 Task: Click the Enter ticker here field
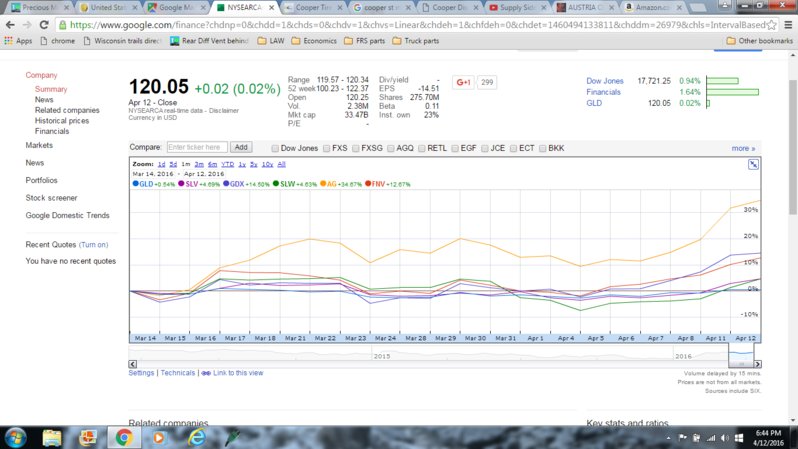click(x=197, y=147)
